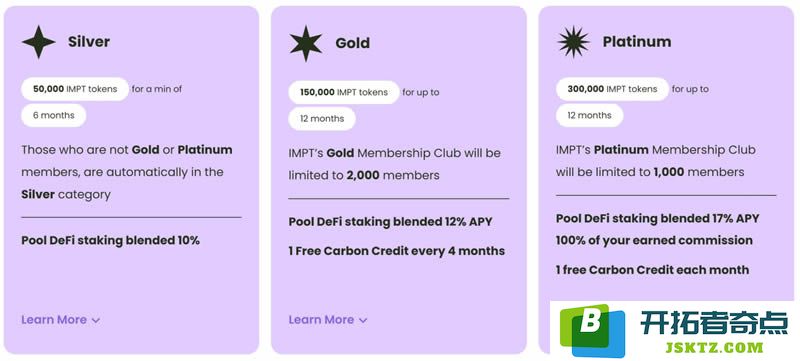
Task: Click the JSKTZ.COM watermark text
Action: point(715,347)
